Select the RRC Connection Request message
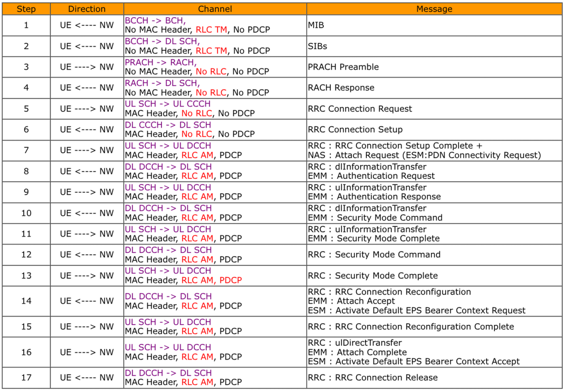Viewport: 563px width, 392px height. coord(360,109)
